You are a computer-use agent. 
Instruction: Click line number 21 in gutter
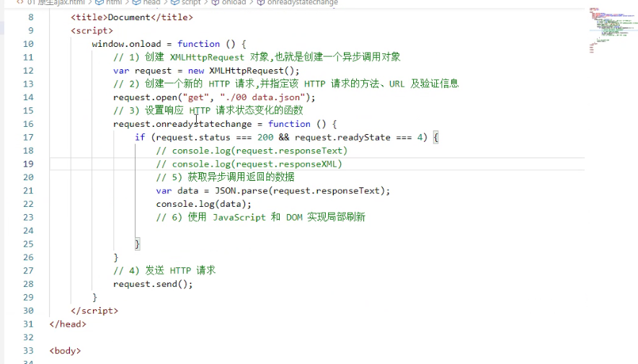pyautogui.click(x=28, y=191)
